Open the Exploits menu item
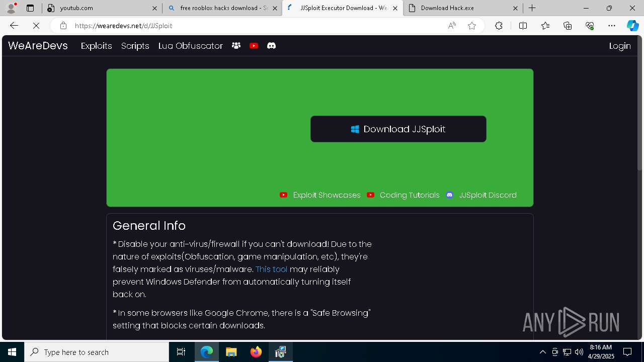The image size is (644, 362). click(x=96, y=46)
